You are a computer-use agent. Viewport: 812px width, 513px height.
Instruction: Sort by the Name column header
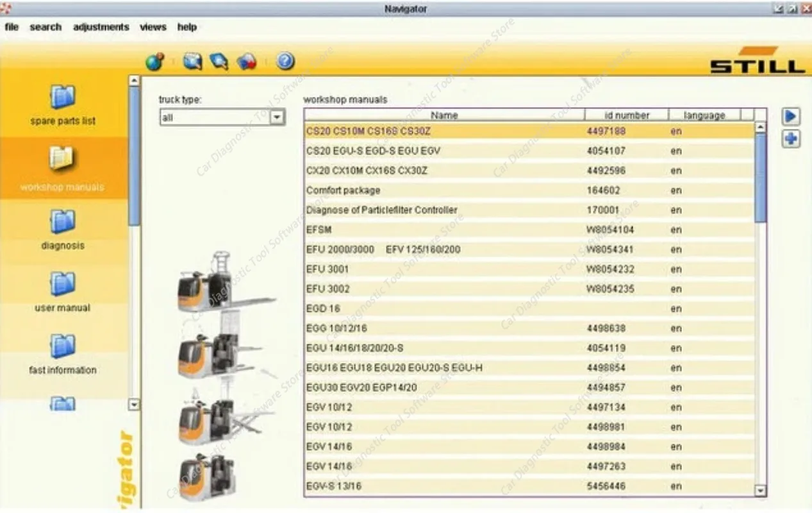444,115
